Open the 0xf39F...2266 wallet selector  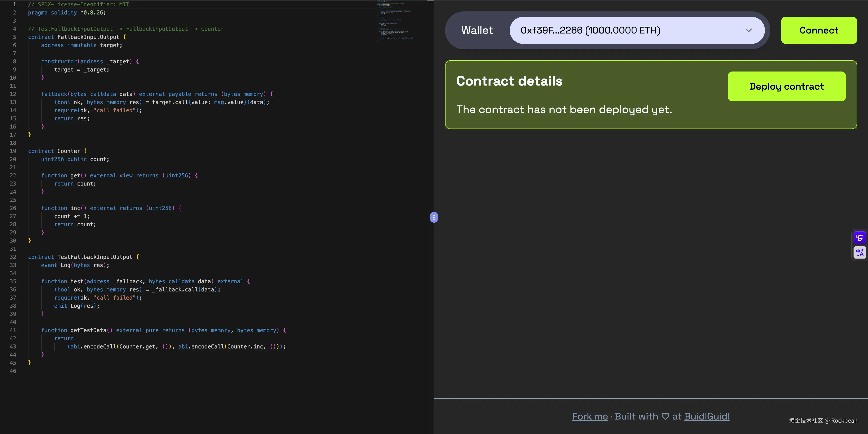pyautogui.click(x=590, y=30)
